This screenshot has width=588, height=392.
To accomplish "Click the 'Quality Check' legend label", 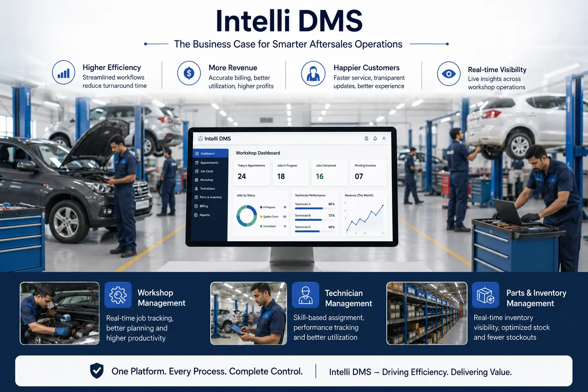I will (271, 217).
